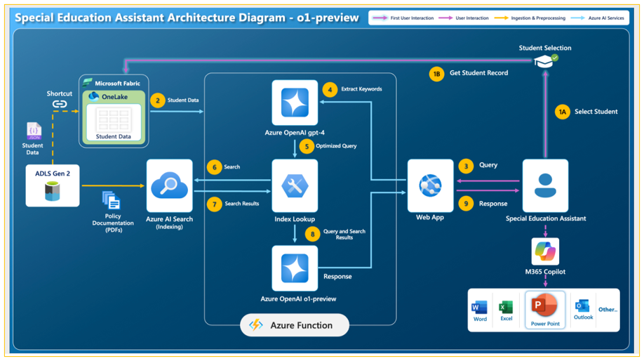Click the Student Selection graduation cap icon
The width and height of the screenshot is (644, 361).
pos(545,61)
